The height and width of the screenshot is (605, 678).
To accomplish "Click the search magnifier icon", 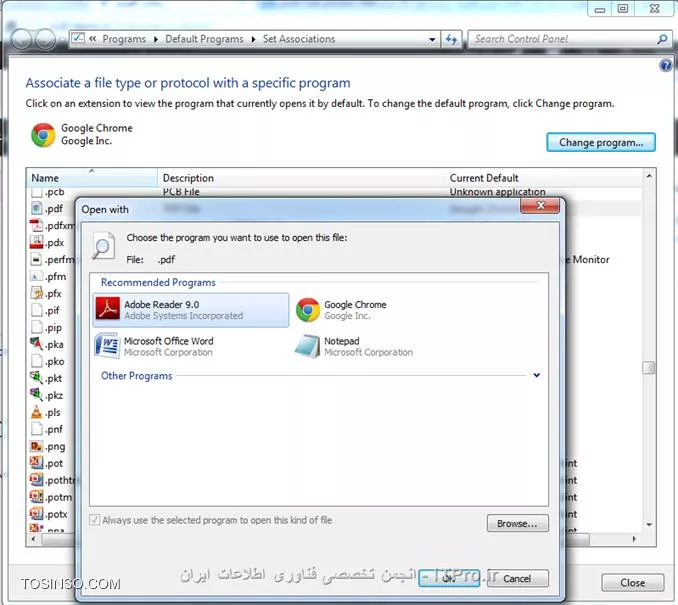I will 662,39.
